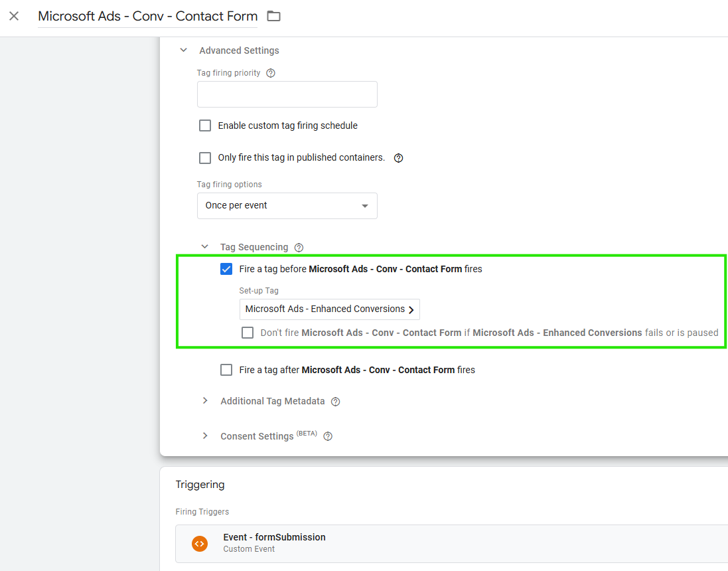Image resolution: width=728 pixels, height=571 pixels.
Task: Open help icon for Additional Tag Metadata
Action: click(x=335, y=402)
